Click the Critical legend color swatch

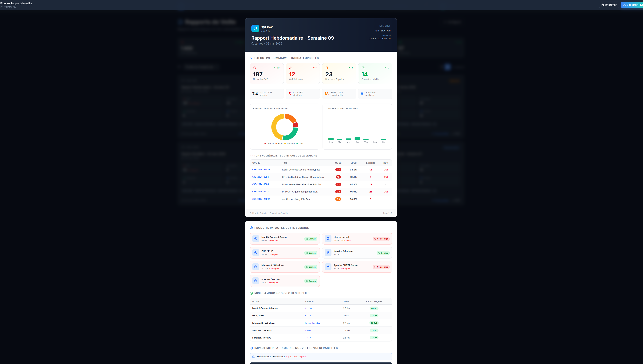tap(265, 144)
